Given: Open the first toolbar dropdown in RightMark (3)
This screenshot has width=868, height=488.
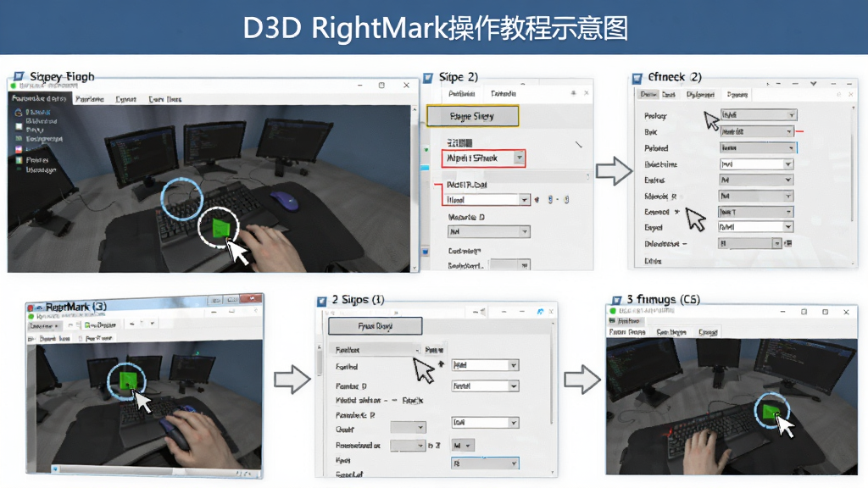Looking at the screenshot, I should tap(44, 325).
